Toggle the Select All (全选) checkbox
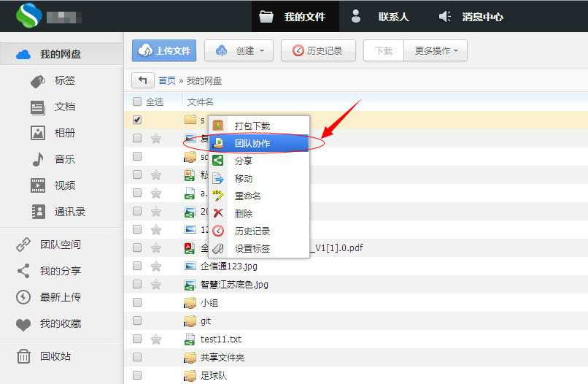This screenshot has width=588, height=384. [137, 102]
